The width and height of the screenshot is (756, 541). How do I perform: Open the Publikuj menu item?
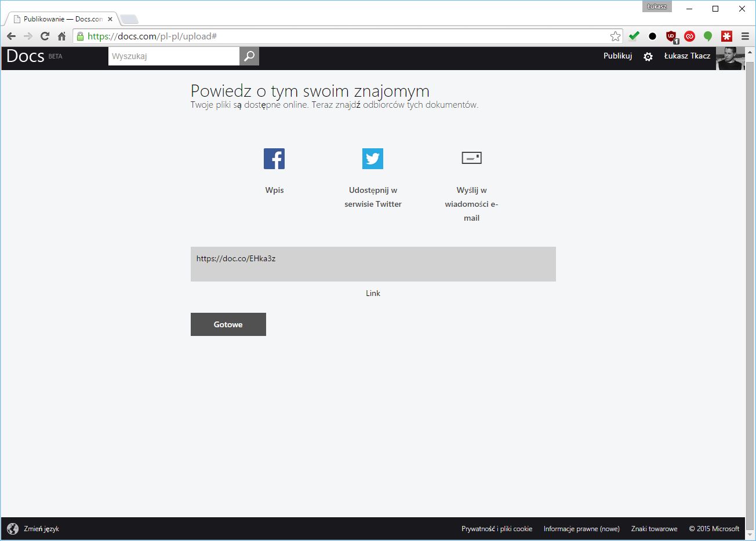tap(617, 56)
